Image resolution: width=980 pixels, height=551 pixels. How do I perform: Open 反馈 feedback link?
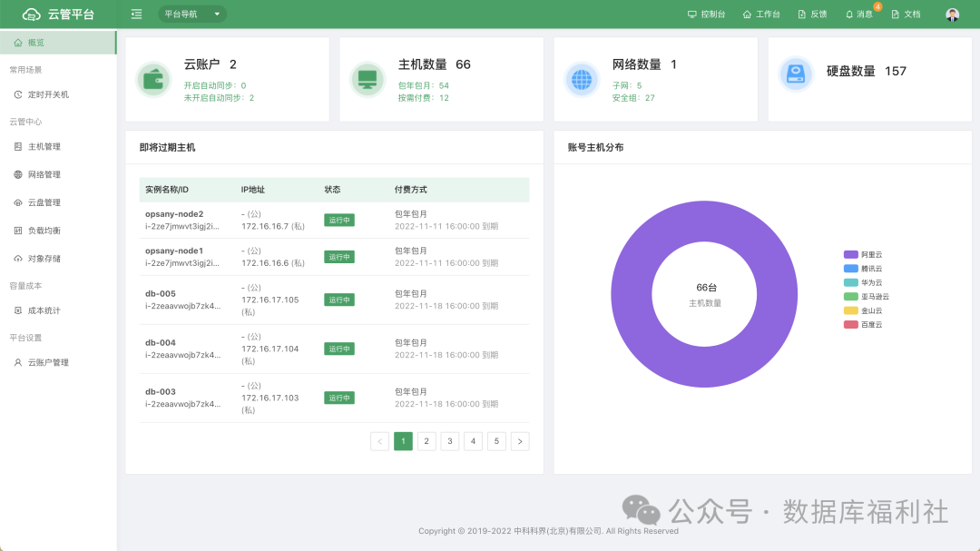pos(812,14)
